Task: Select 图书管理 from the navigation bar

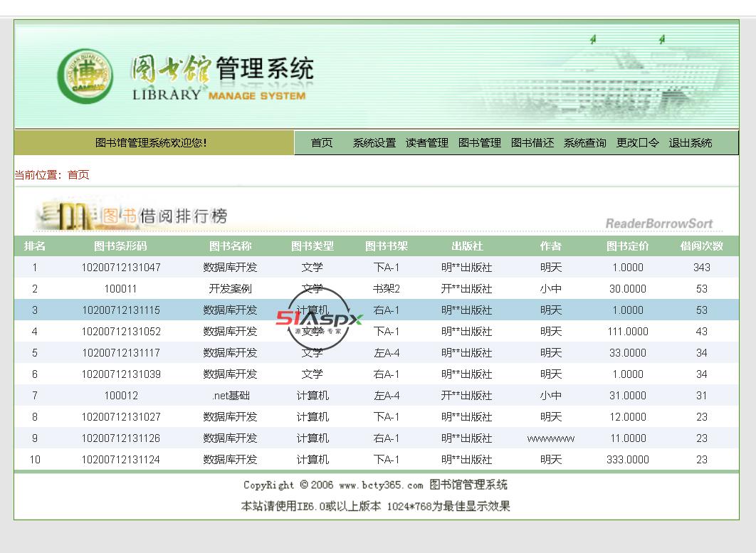Action: (479, 143)
